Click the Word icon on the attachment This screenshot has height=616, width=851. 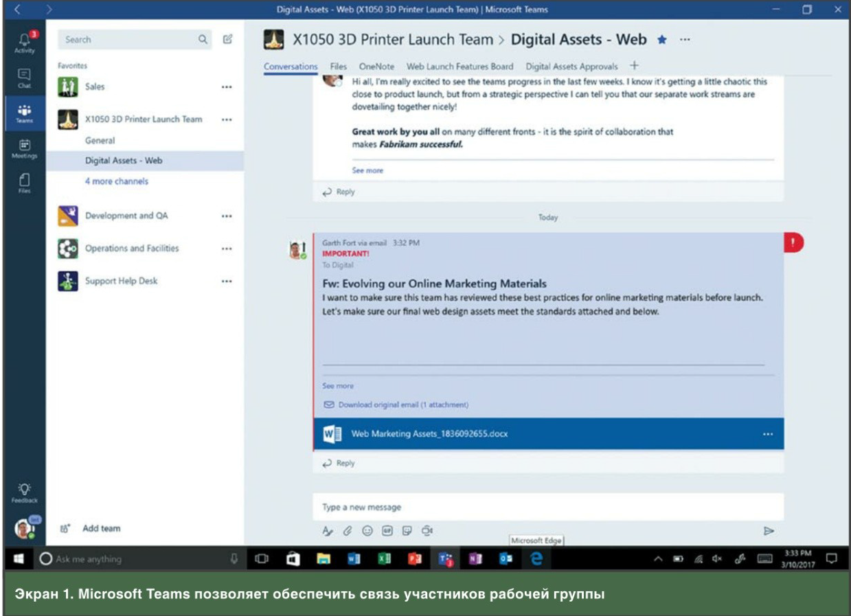(x=332, y=433)
